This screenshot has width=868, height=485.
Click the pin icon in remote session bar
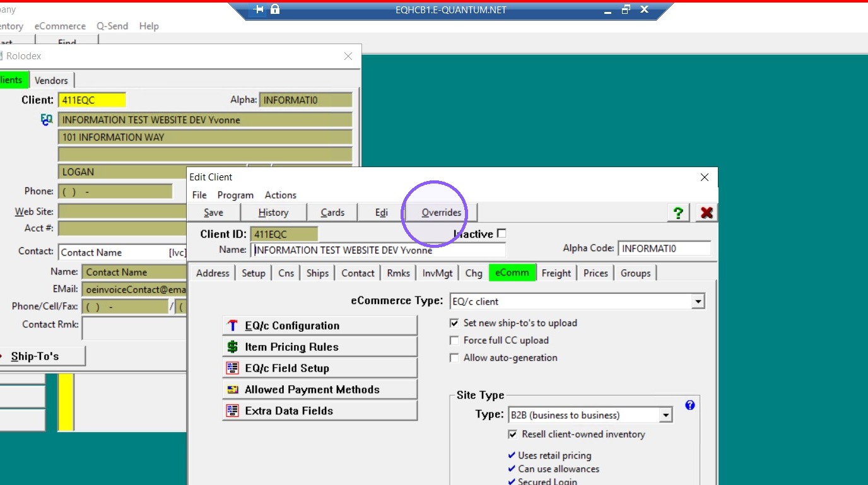[x=258, y=9]
